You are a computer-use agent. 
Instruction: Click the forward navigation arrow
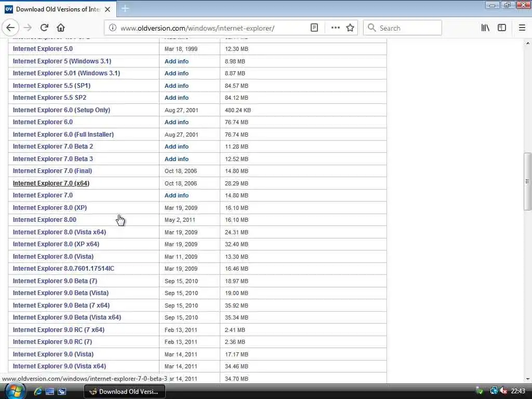click(28, 28)
